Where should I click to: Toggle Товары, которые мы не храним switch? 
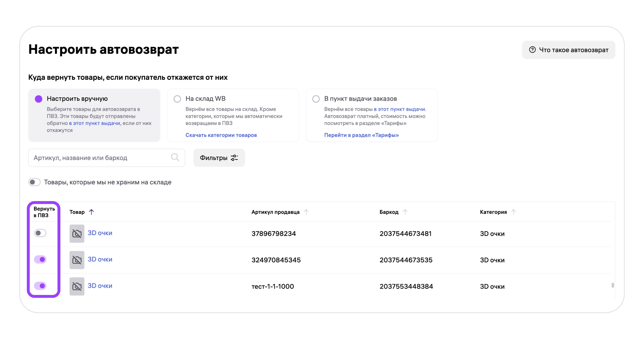tap(34, 182)
